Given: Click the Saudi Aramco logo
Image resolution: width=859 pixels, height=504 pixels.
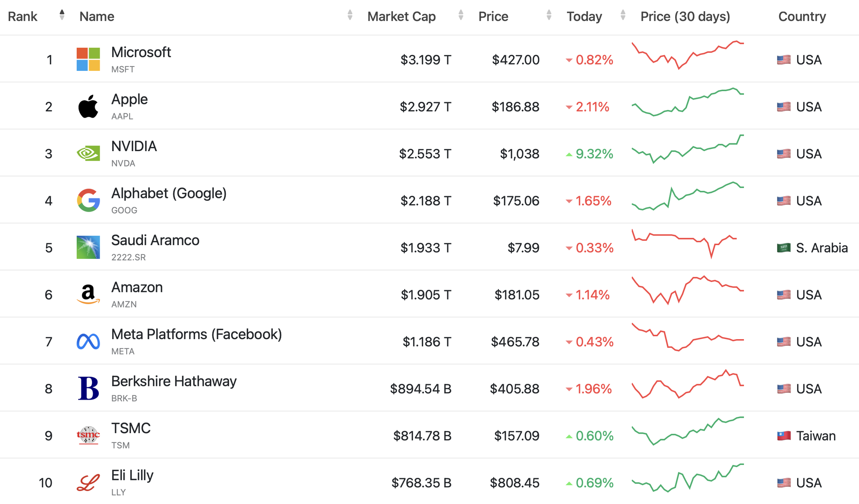Looking at the screenshot, I should point(88,247).
